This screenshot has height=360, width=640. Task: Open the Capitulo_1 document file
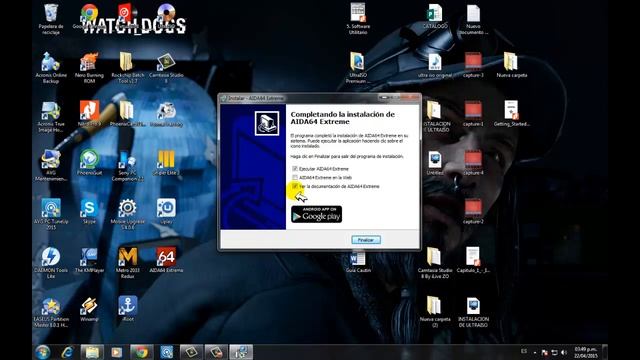coord(473,260)
